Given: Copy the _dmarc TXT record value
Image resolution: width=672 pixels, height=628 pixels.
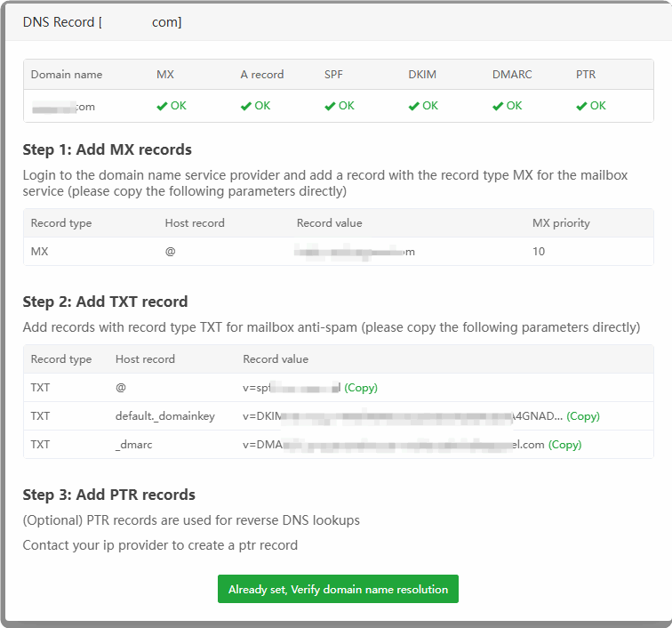Looking at the screenshot, I should [564, 445].
